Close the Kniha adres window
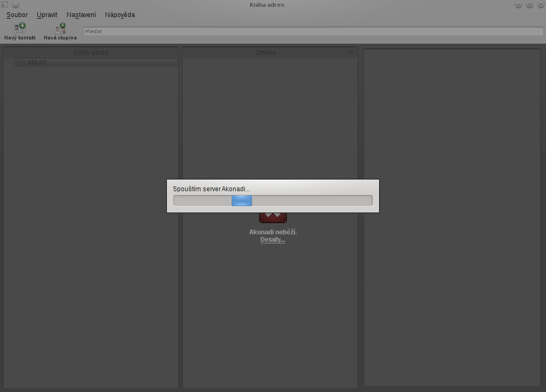Viewport: 546px width, 392px height. [541, 4]
